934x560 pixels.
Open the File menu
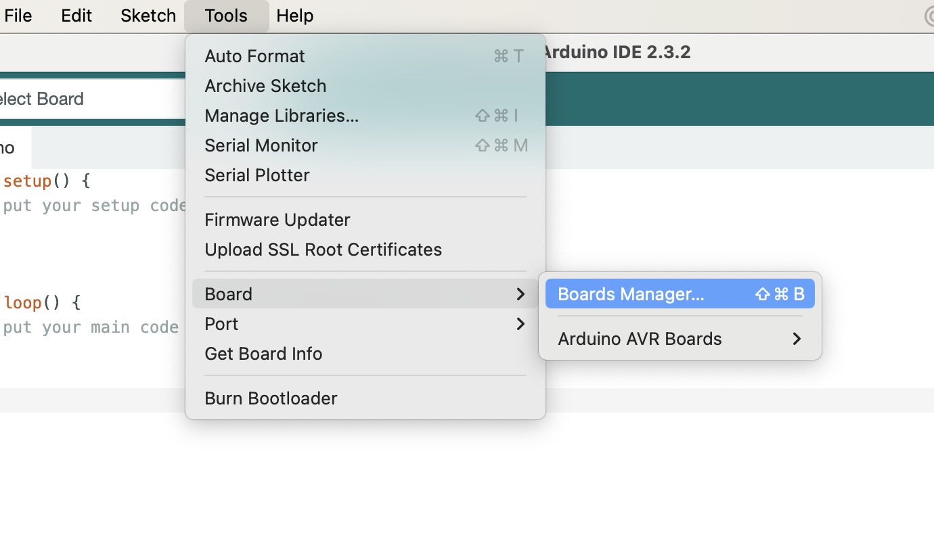click(x=18, y=16)
